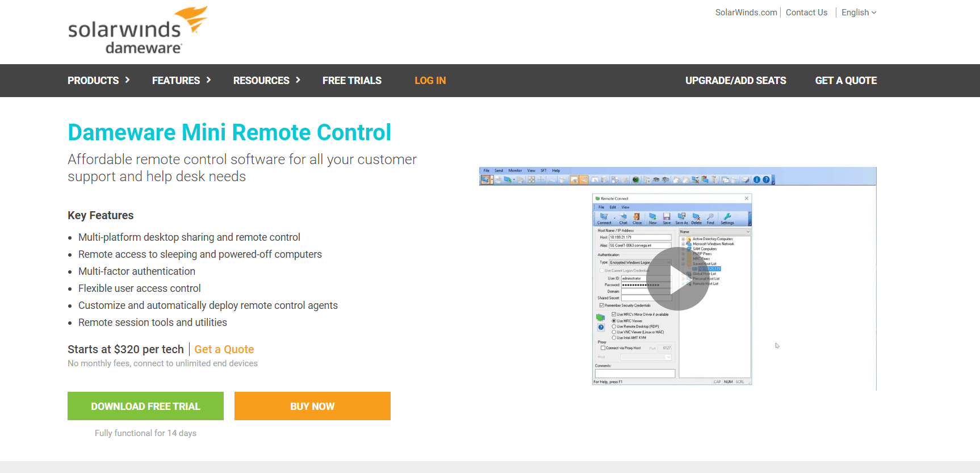Expand the English language dropdown
The width and height of the screenshot is (980, 473).
click(x=858, y=12)
